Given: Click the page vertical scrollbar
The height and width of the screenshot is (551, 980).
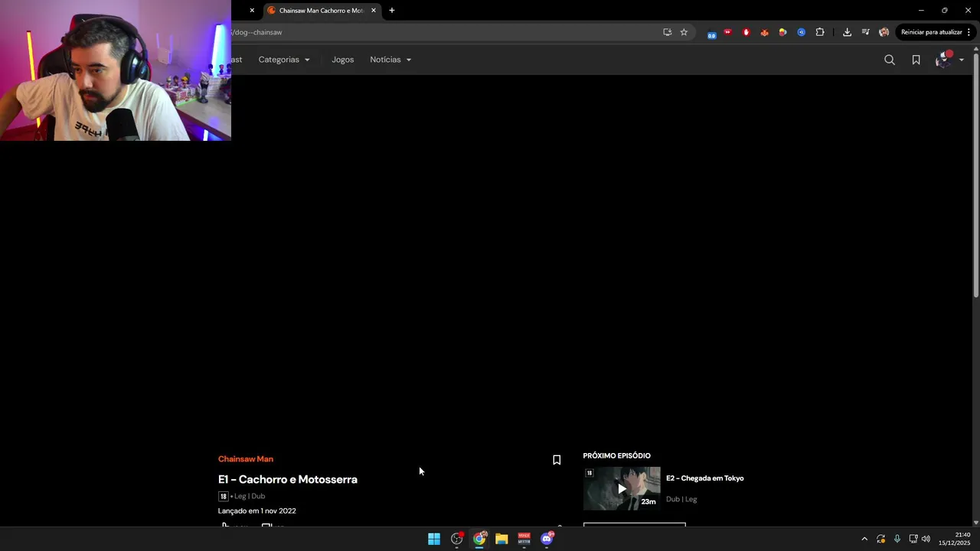Looking at the screenshot, I should pyautogui.click(x=976, y=174).
